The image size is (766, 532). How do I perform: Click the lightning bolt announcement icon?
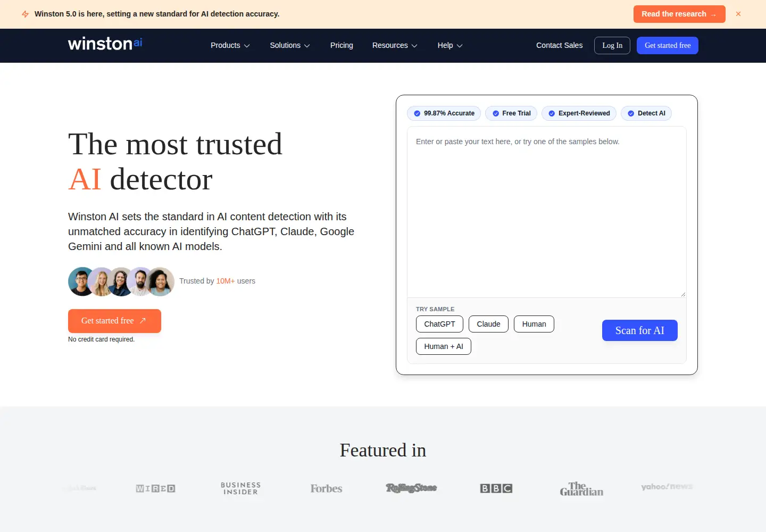[x=25, y=14]
